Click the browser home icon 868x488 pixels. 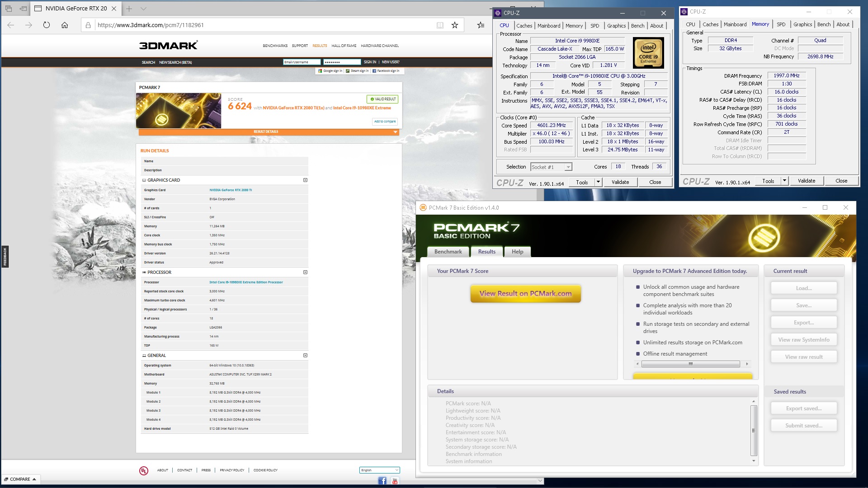(x=65, y=25)
